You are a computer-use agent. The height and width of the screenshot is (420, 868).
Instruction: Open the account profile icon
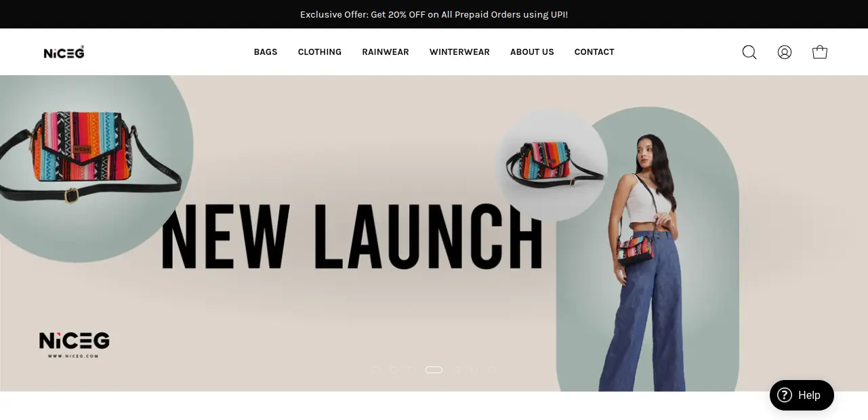785,52
